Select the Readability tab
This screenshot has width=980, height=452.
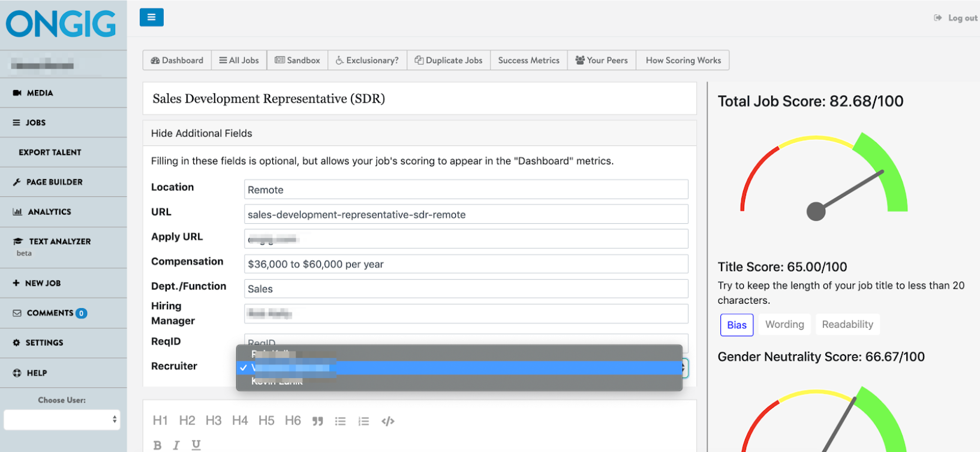click(847, 324)
